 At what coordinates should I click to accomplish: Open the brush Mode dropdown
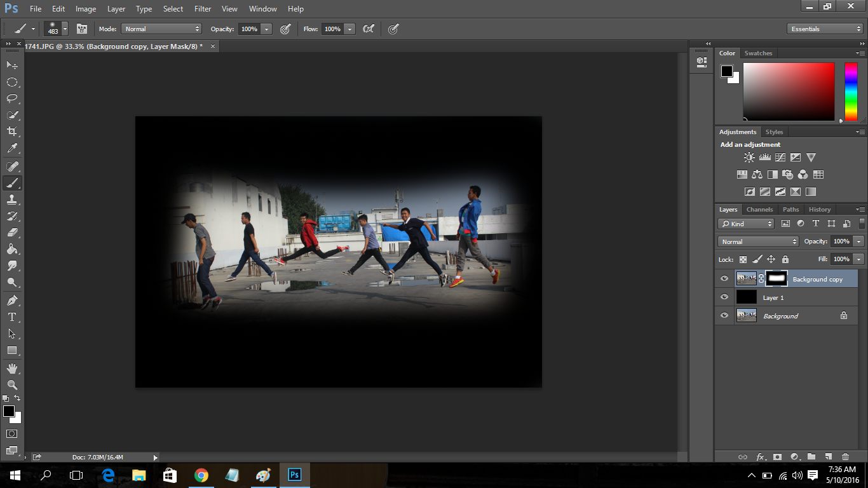(x=161, y=29)
